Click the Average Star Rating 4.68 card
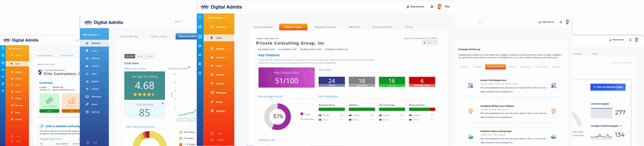Screen dimensions: 644x146 (x=145, y=85)
